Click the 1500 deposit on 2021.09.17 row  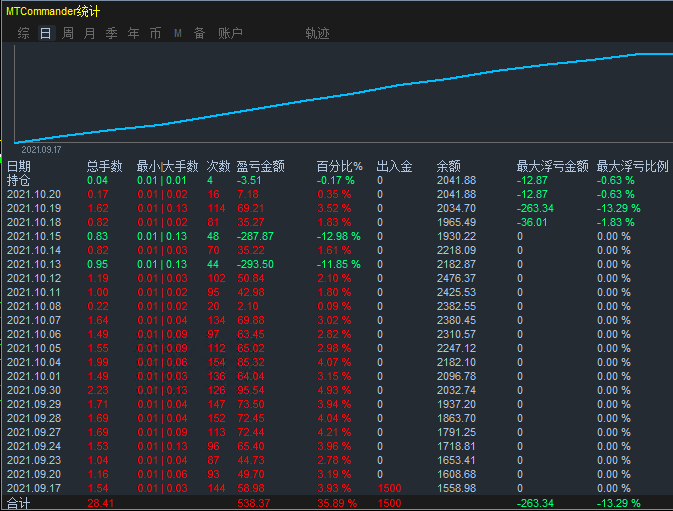(x=389, y=488)
